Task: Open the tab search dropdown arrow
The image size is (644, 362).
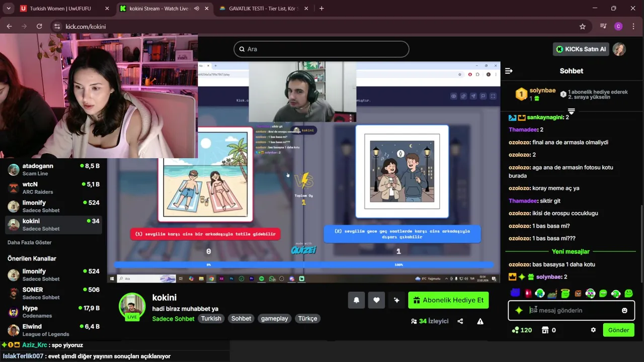Action: coord(9,9)
